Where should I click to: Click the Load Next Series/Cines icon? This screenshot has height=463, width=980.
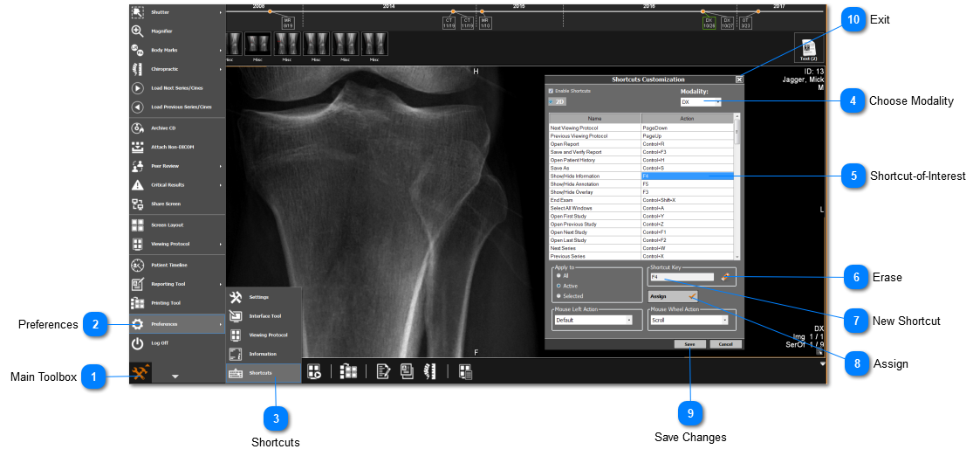[x=138, y=88]
